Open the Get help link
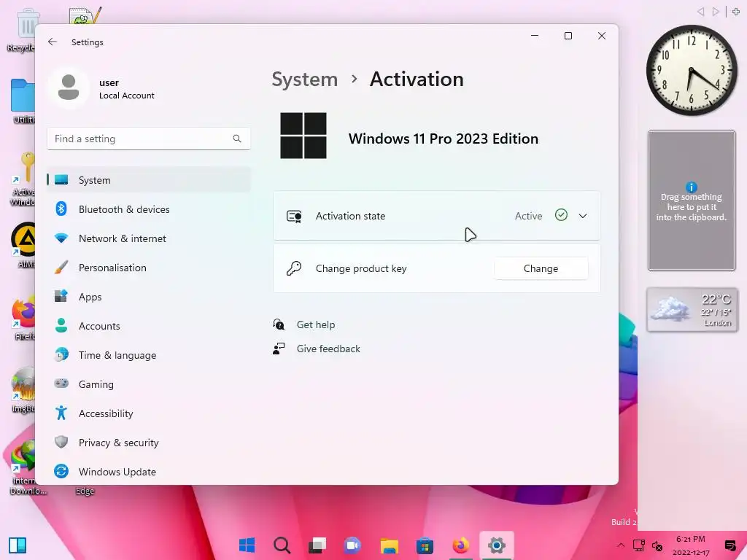 [x=316, y=324]
